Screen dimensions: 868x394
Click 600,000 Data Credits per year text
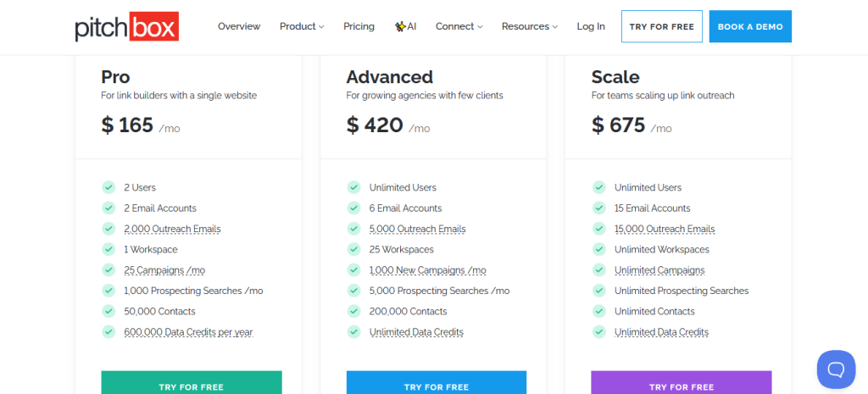pos(188,332)
